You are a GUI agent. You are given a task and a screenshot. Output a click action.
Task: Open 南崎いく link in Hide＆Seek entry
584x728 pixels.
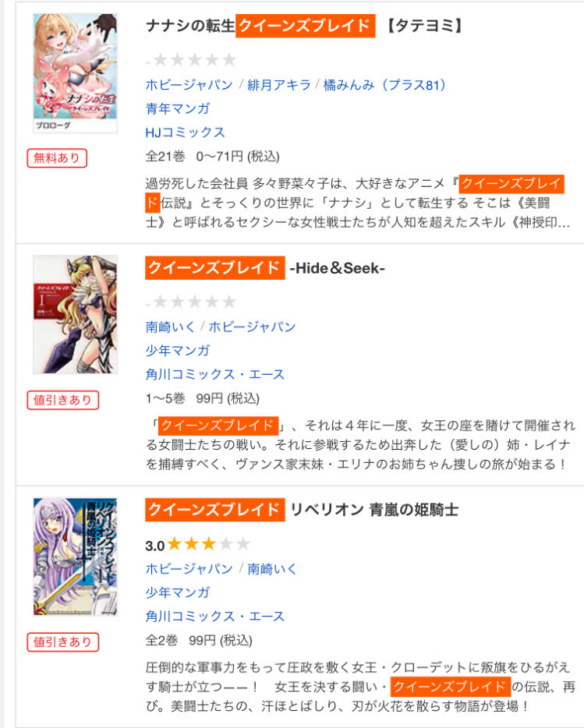171,327
